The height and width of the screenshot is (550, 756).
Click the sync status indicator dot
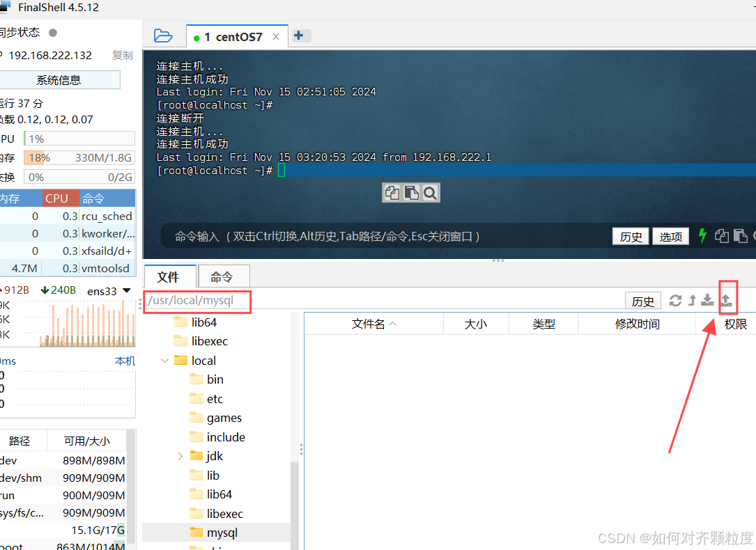pyautogui.click(x=53, y=33)
